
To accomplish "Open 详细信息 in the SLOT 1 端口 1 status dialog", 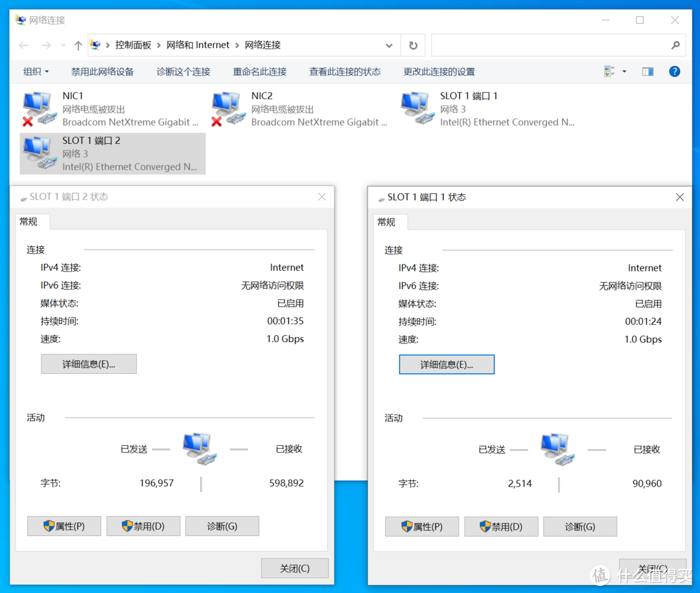I will [x=446, y=364].
